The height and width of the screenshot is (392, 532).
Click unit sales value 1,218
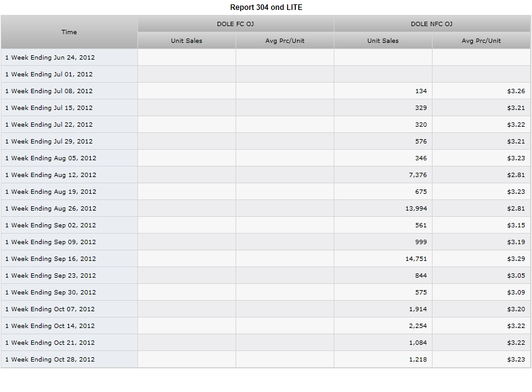418,360
